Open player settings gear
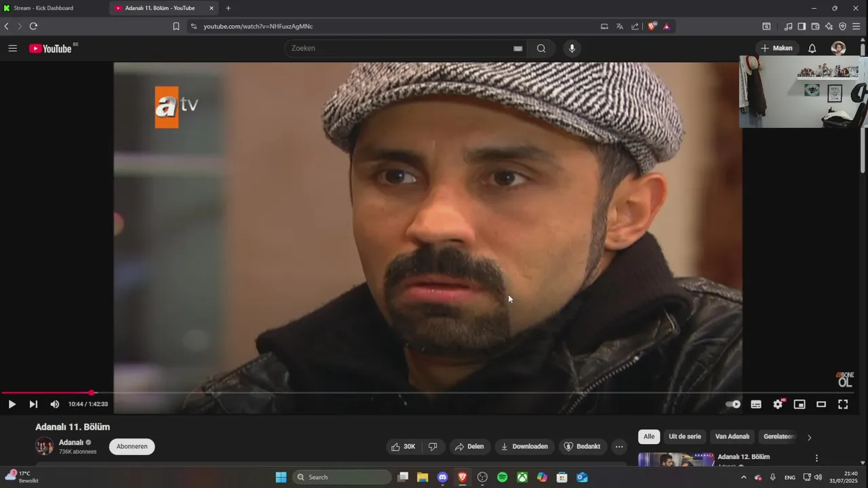This screenshot has height=488, width=868. (x=778, y=405)
